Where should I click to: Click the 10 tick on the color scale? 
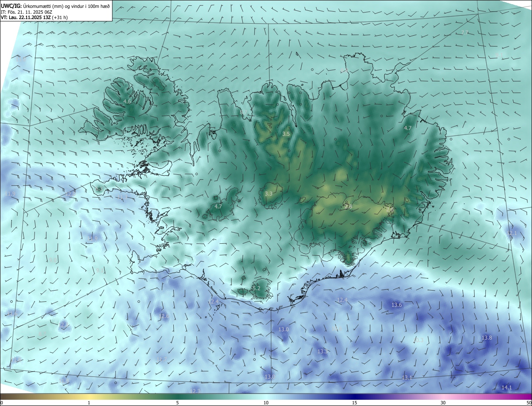click(x=266, y=403)
